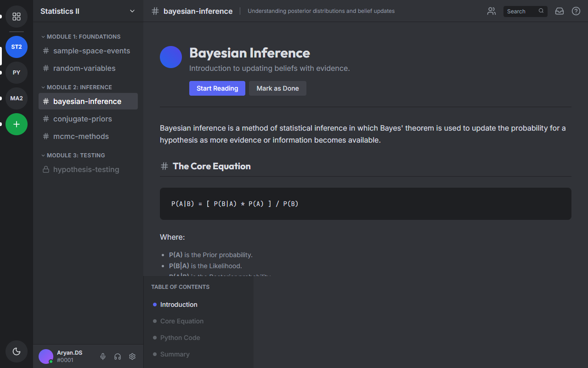Click the green add server plus icon
588x368 pixels.
click(17, 124)
